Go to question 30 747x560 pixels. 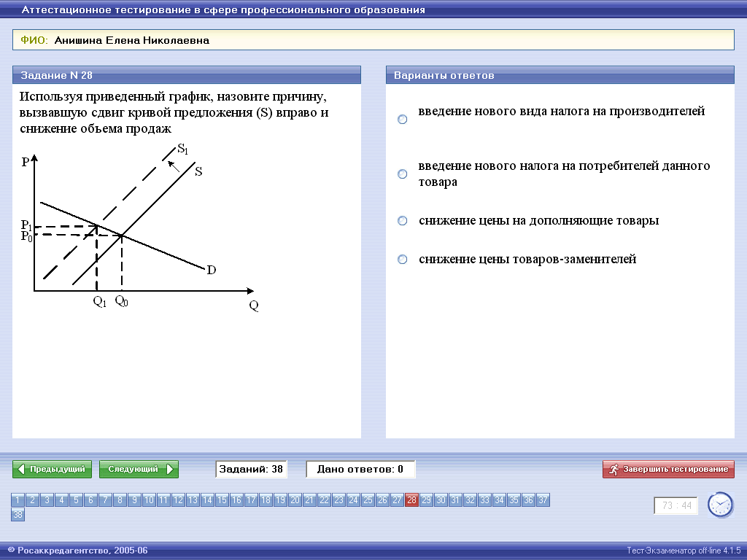(441, 500)
